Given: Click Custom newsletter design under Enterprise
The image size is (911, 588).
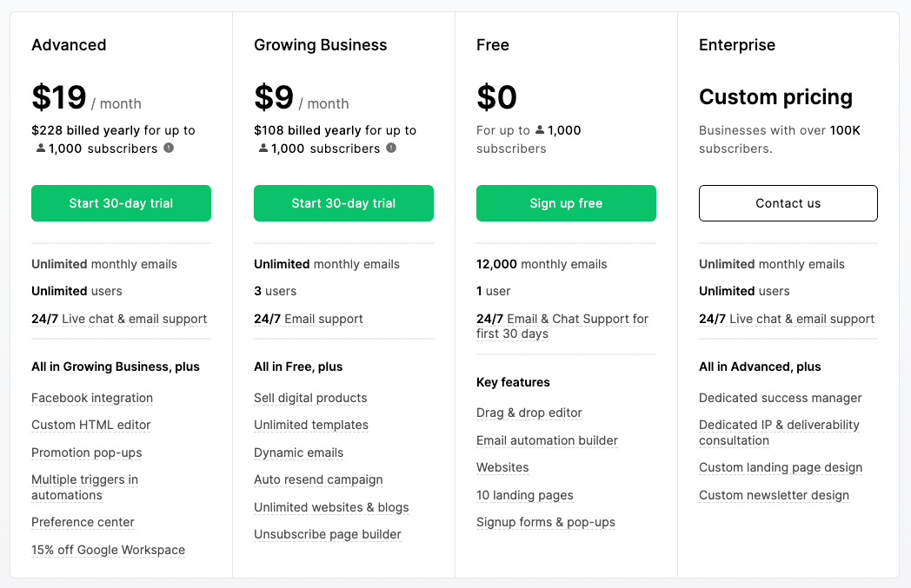Looking at the screenshot, I should (774, 495).
